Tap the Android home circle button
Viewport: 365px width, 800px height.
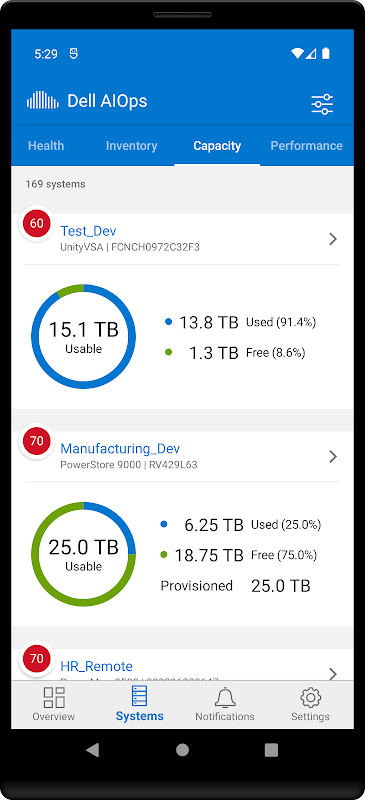182,749
